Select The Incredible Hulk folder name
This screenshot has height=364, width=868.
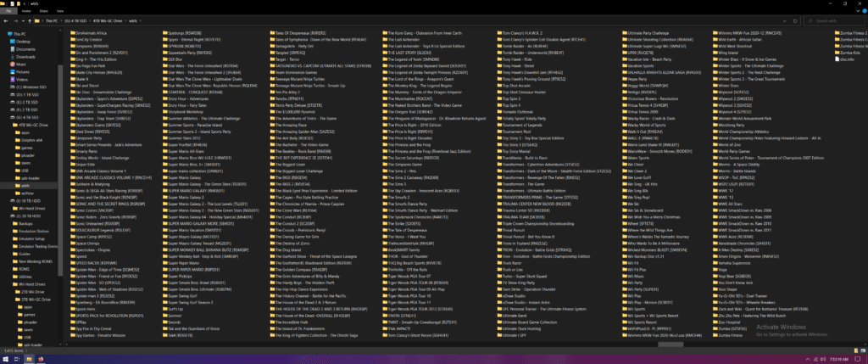click(292, 322)
